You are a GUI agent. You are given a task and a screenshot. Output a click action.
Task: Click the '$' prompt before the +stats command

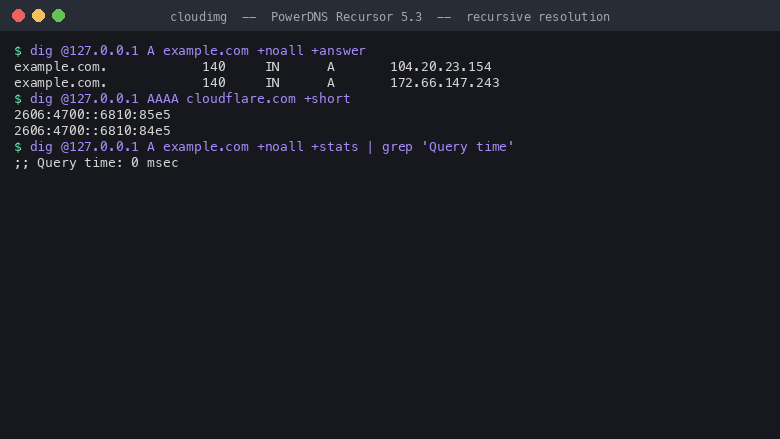(18, 147)
